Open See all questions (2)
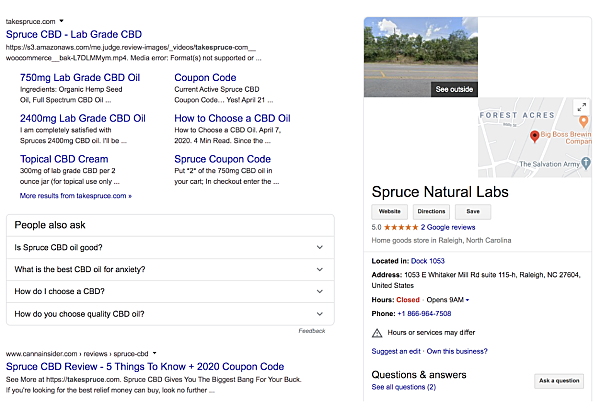This screenshot has width=600, height=409. 404,387
